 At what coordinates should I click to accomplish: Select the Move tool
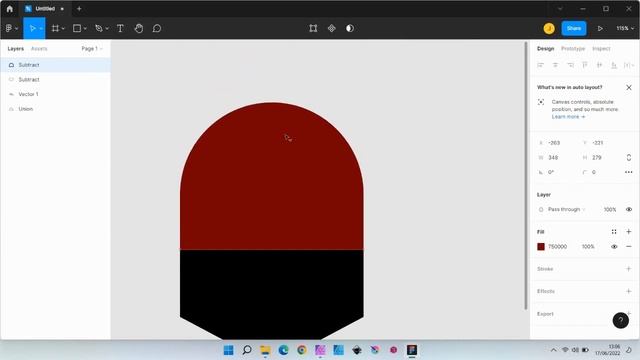click(32, 29)
